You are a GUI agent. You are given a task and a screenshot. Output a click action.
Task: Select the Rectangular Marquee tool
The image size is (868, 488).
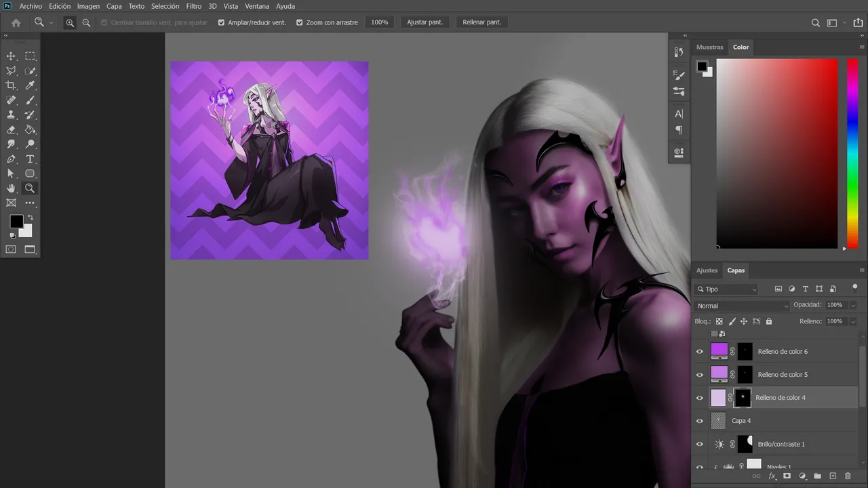pos(30,56)
